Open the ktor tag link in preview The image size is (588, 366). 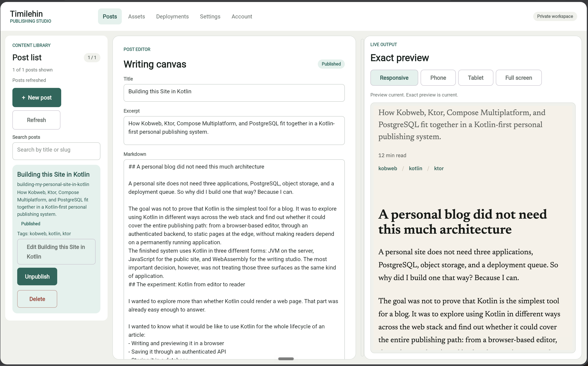439,168
